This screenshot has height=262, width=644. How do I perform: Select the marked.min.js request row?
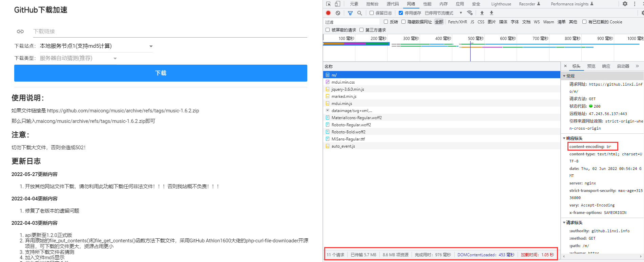pyautogui.click(x=442, y=96)
